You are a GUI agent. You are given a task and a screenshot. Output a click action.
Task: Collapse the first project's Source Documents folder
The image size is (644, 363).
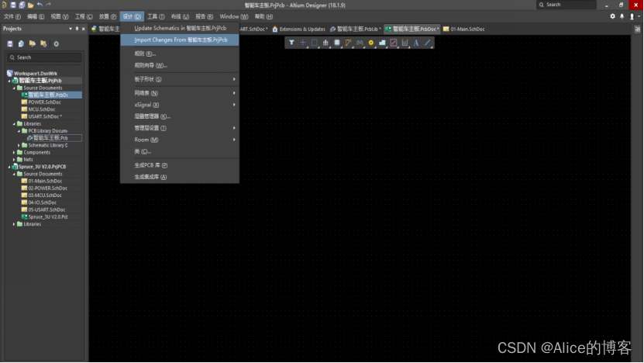coord(14,88)
